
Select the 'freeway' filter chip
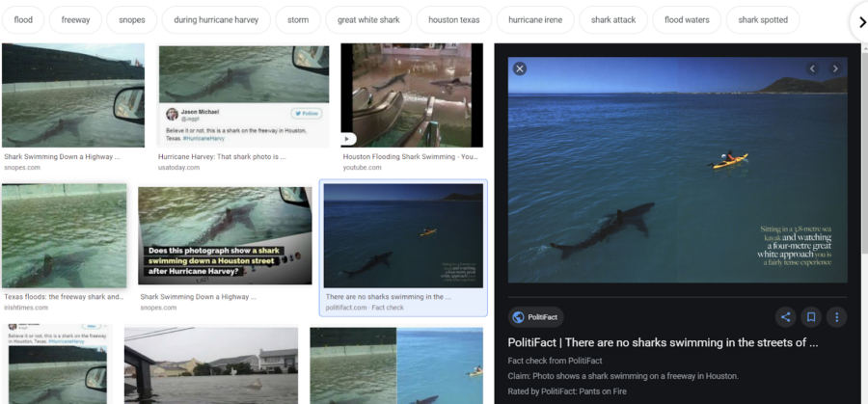pos(75,20)
